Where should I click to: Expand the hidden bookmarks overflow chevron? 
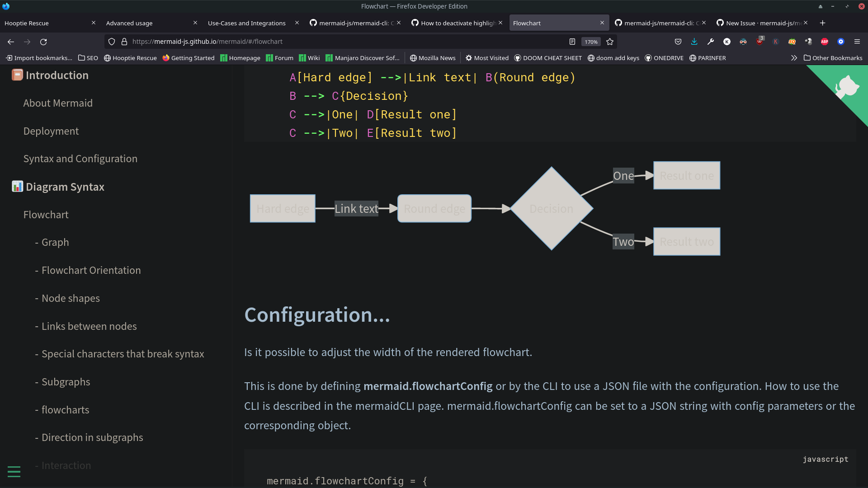point(794,58)
